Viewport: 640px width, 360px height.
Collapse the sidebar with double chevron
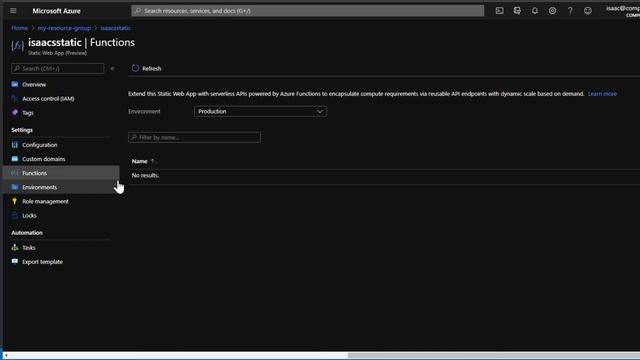[x=112, y=69]
